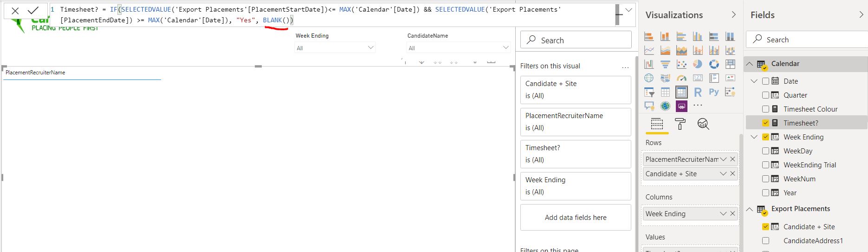
Task: Open the CandidateName slicer dropdown
Action: click(x=505, y=47)
